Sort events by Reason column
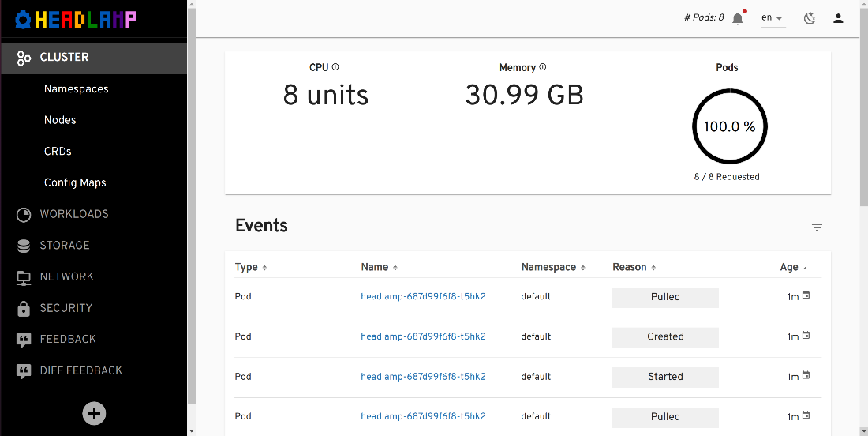This screenshot has height=436, width=868. pyautogui.click(x=634, y=267)
